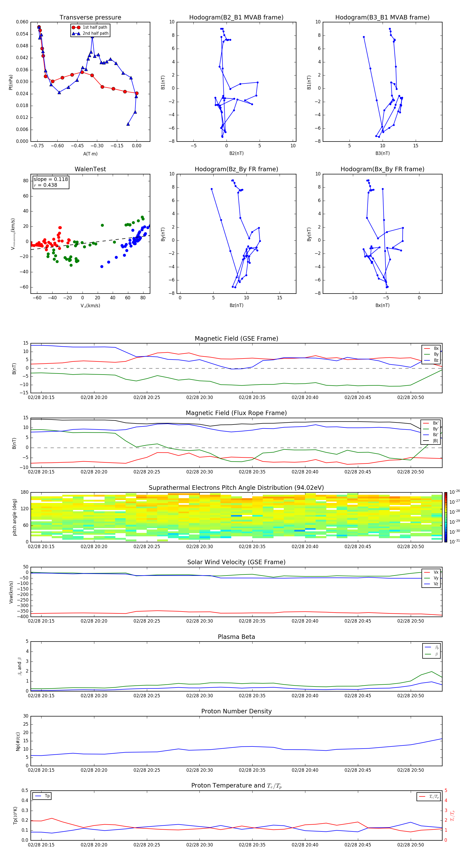The width and height of the screenshot is (473, 868).
Task: Click 'Magnetic Field (Flux Rope Frame)' title
Action: [x=236, y=413]
